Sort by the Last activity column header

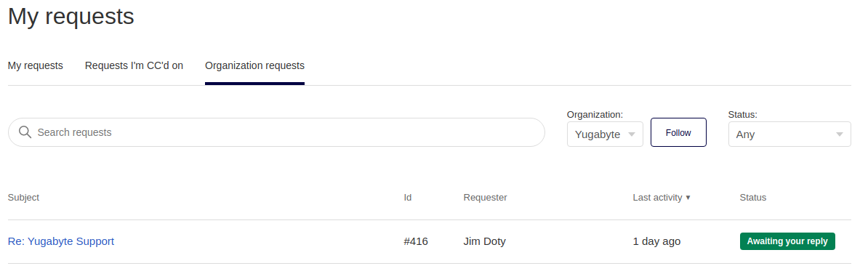658,198
